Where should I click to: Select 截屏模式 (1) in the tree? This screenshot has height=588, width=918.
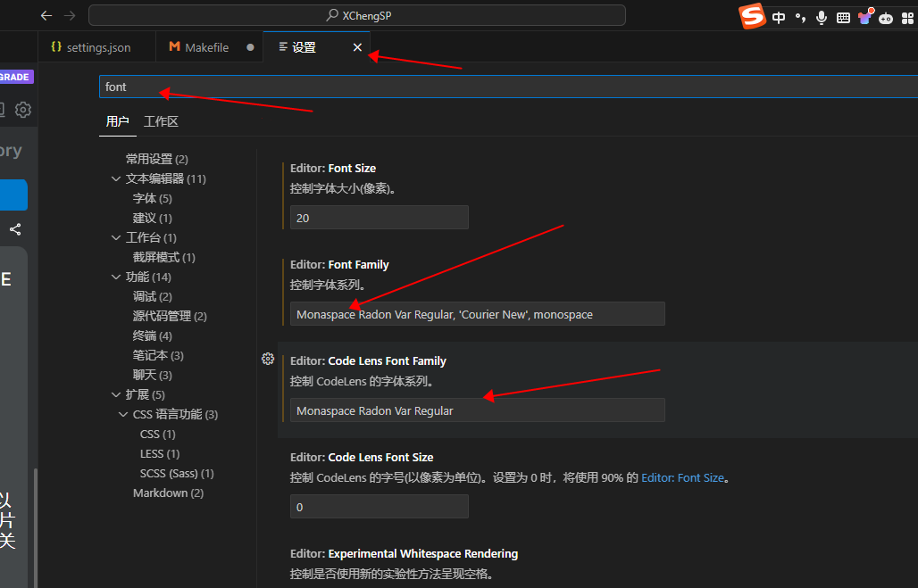(164, 258)
